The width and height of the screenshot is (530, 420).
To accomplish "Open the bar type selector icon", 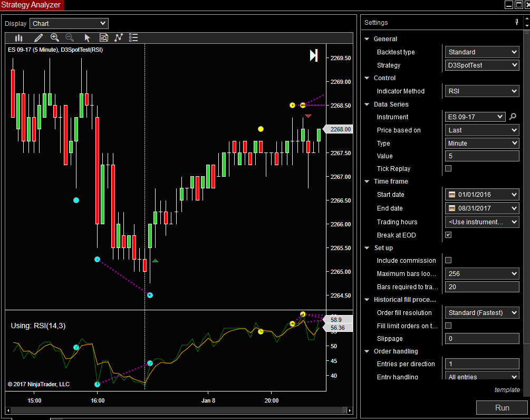I will (x=18, y=38).
